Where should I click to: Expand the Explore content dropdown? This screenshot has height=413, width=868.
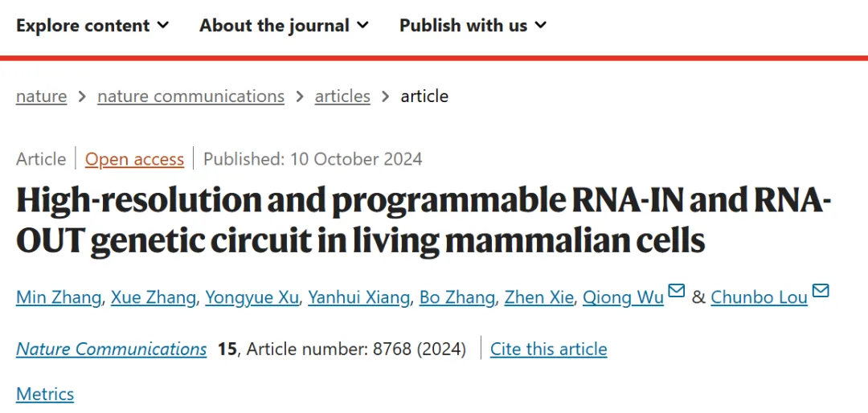pyautogui.click(x=92, y=26)
